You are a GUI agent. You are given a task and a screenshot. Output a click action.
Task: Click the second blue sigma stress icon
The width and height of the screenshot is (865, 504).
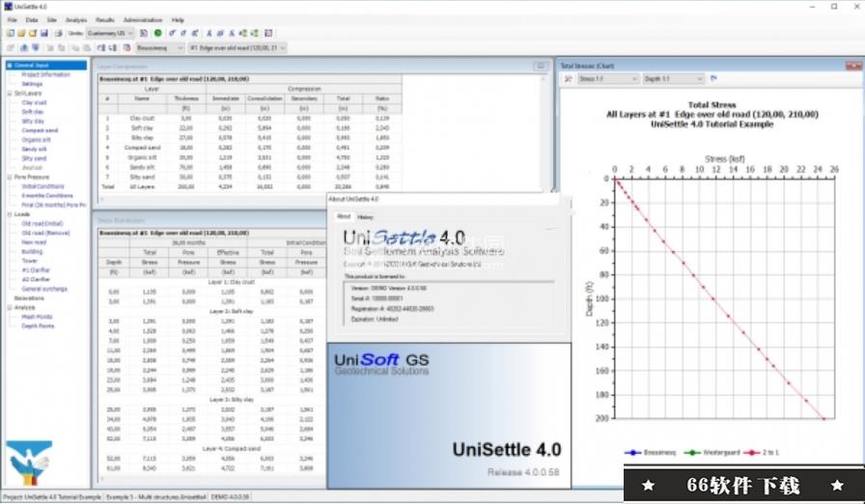click(x=183, y=33)
